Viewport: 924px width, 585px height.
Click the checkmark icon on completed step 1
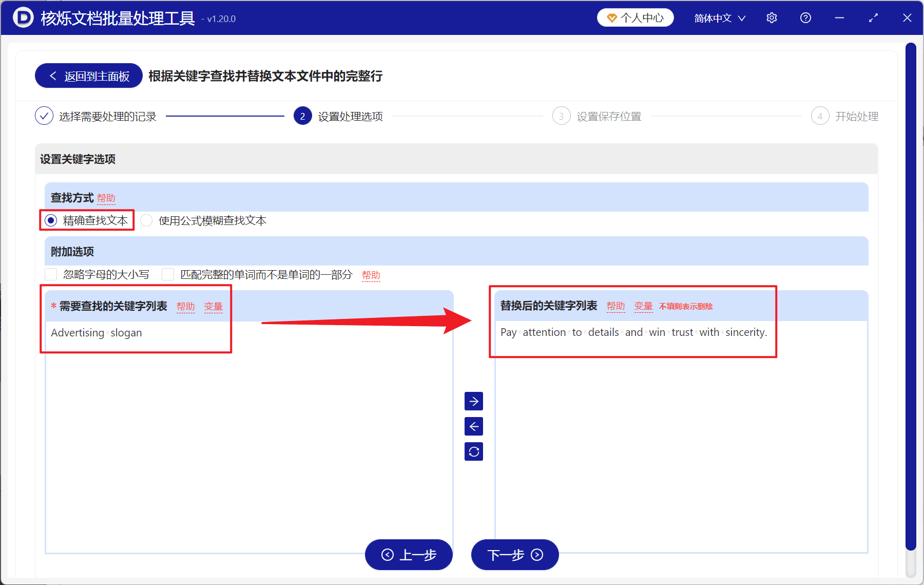point(44,116)
